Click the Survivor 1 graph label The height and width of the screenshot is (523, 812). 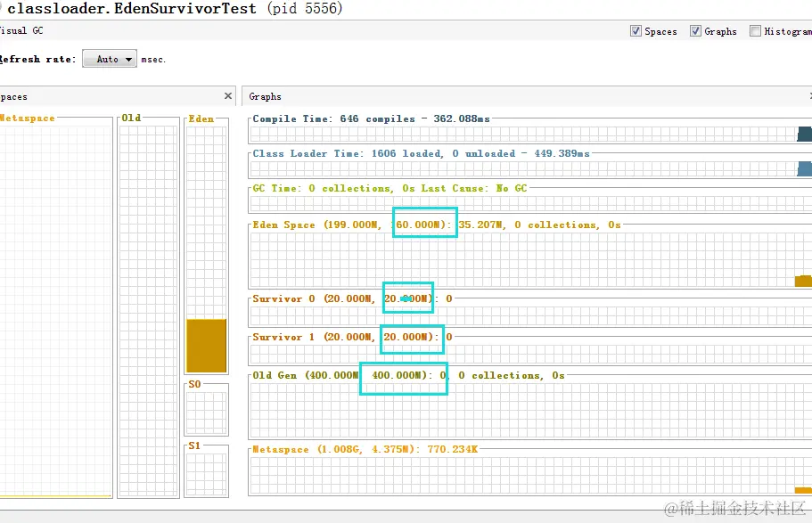click(x=352, y=337)
